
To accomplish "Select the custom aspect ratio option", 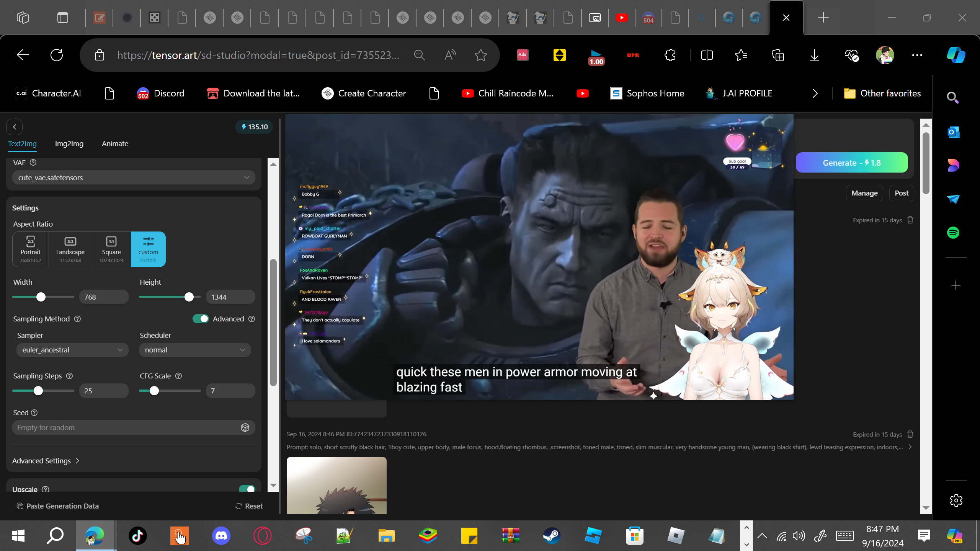I will click(148, 249).
